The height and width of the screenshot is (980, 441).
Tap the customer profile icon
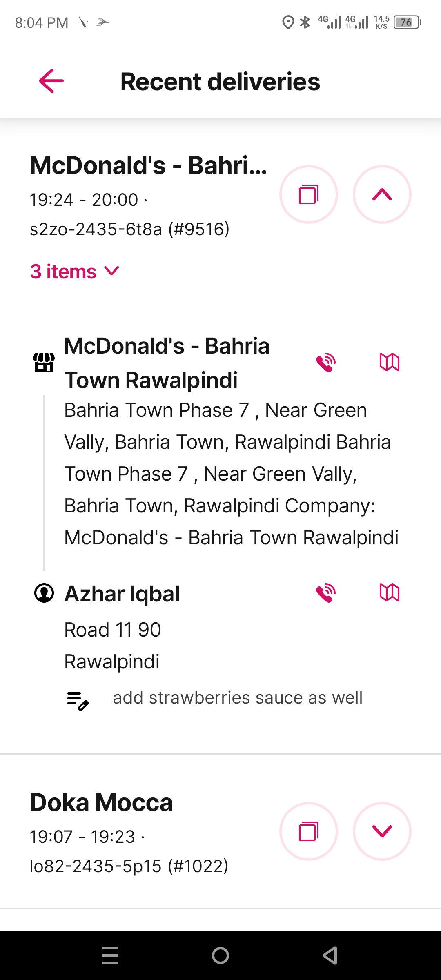44,593
